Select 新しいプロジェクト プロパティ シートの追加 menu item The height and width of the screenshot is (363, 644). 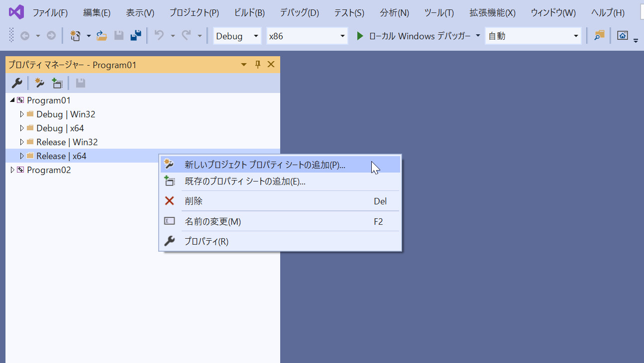coord(265,165)
